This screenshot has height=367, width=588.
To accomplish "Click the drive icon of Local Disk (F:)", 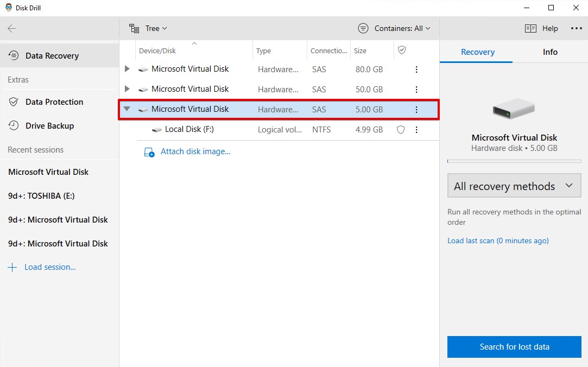I will pyautogui.click(x=157, y=130).
